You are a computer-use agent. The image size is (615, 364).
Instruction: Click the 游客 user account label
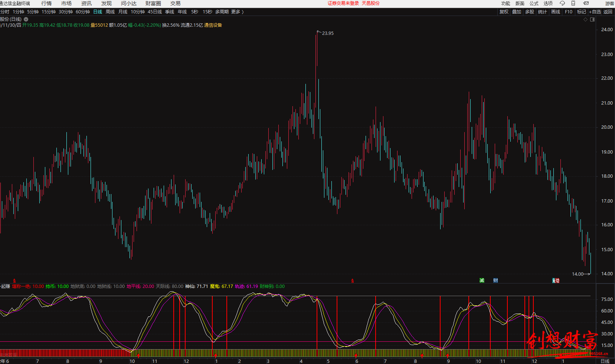610,3
